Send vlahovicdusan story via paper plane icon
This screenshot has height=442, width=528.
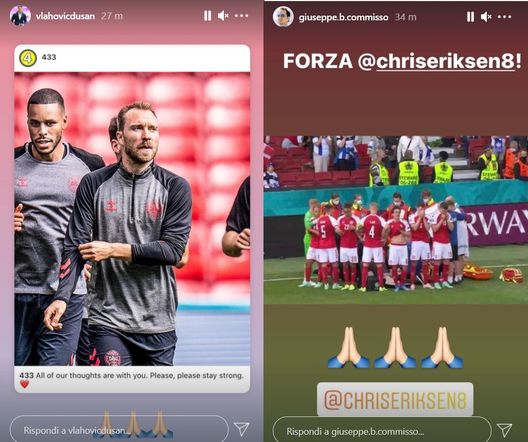[x=241, y=429]
